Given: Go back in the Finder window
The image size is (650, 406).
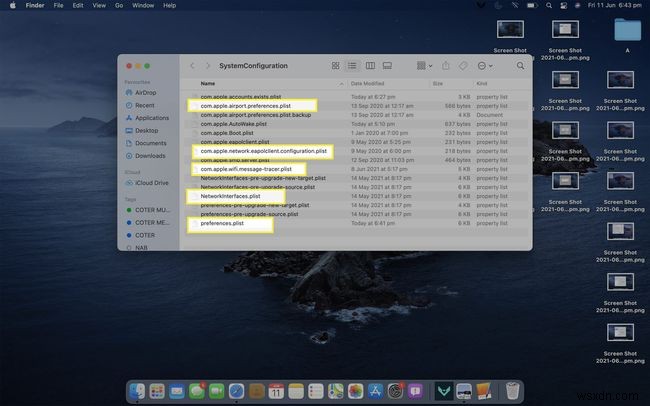Looking at the screenshot, I should 192,66.
